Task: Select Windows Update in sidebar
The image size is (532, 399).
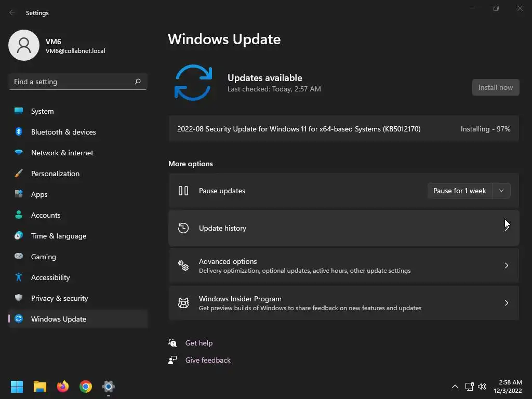Action: [78, 319]
